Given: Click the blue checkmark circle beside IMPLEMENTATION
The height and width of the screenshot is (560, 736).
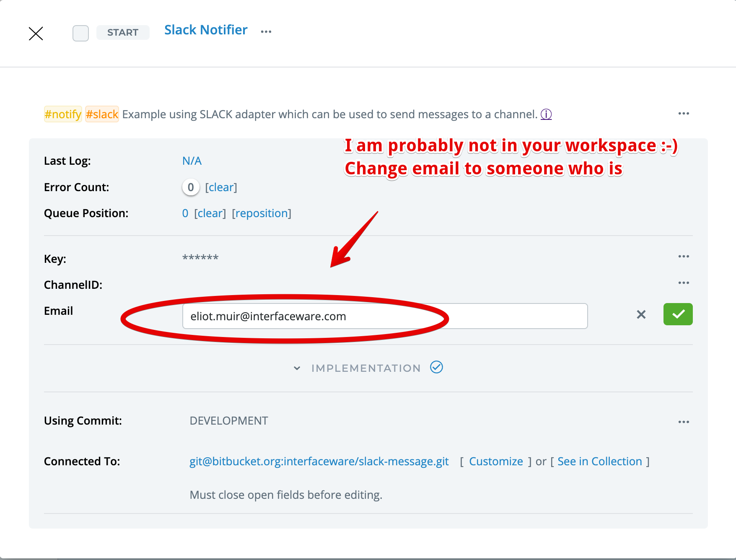Looking at the screenshot, I should 436,367.
